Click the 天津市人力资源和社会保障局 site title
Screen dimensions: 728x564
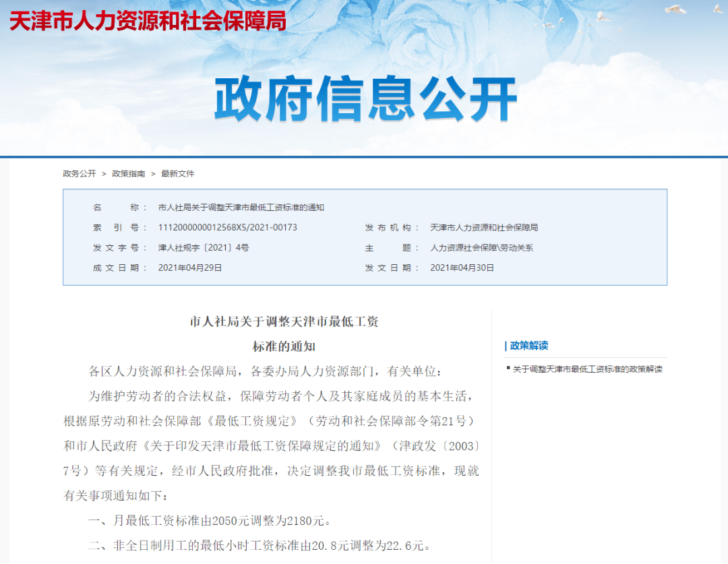tap(148, 21)
